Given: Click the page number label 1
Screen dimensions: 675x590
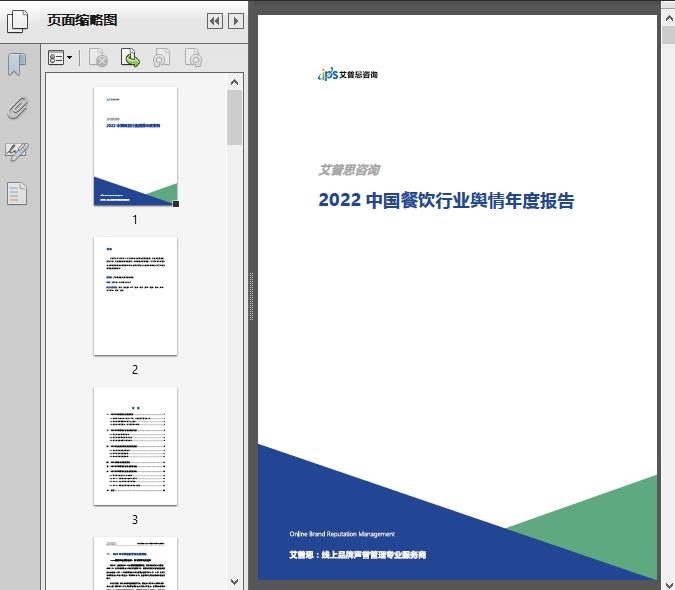Looking at the screenshot, I should tap(135, 220).
